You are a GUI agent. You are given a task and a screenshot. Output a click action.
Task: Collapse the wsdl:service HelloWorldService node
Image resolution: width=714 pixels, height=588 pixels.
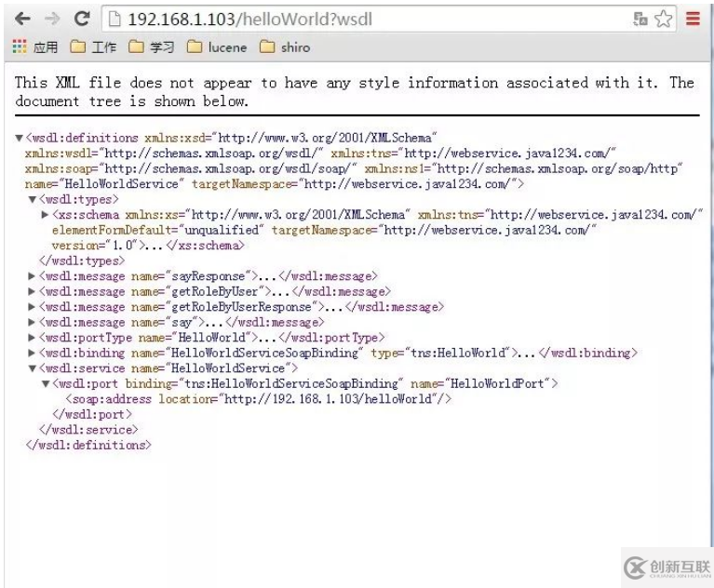(33, 368)
